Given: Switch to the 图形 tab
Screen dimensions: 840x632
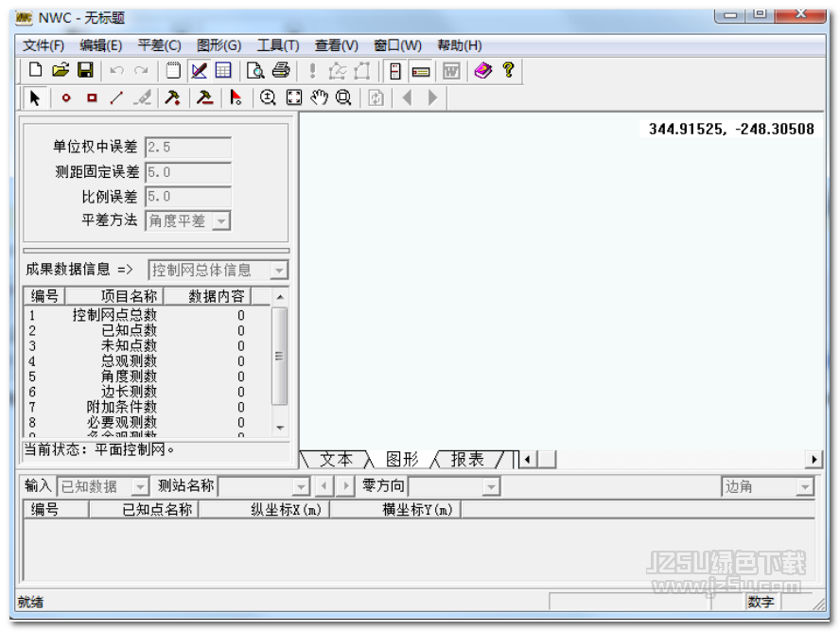Looking at the screenshot, I should [x=402, y=459].
